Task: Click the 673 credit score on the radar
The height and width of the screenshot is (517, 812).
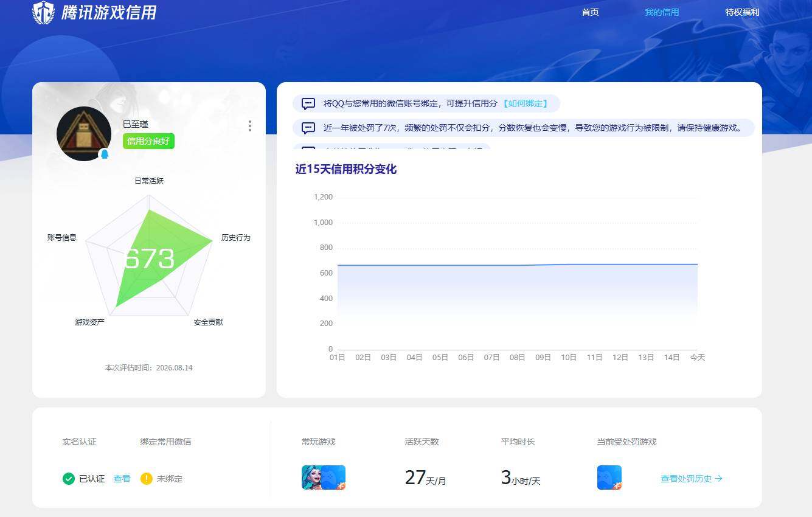Action: coord(149,259)
